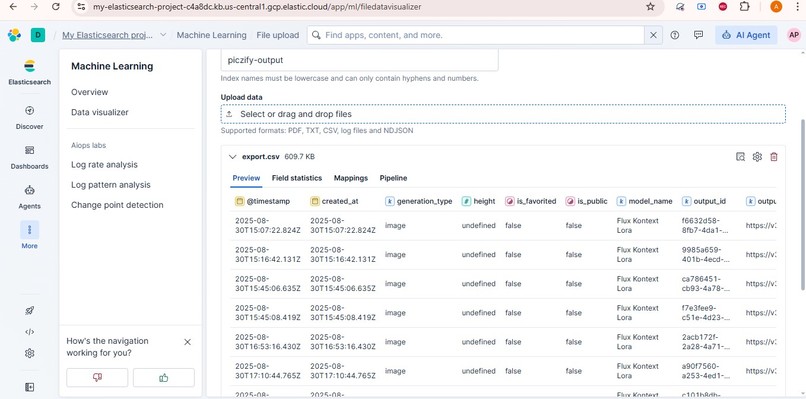Open Change point detection
Image resolution: width=806 pixels, height=399 pixels.
coord(117,205)
